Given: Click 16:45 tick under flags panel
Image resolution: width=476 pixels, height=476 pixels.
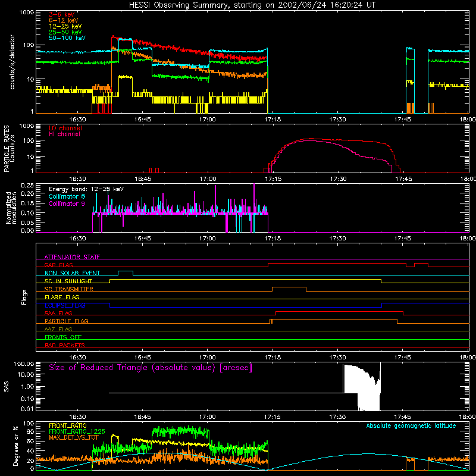Looking at the screenshot, I should point(143,358).
